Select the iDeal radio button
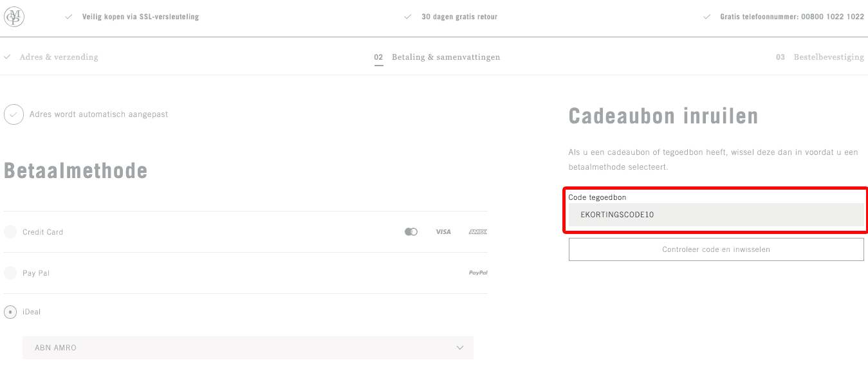Image resolution: width=868 pixels, height=369 pixels. coord(10,312)
